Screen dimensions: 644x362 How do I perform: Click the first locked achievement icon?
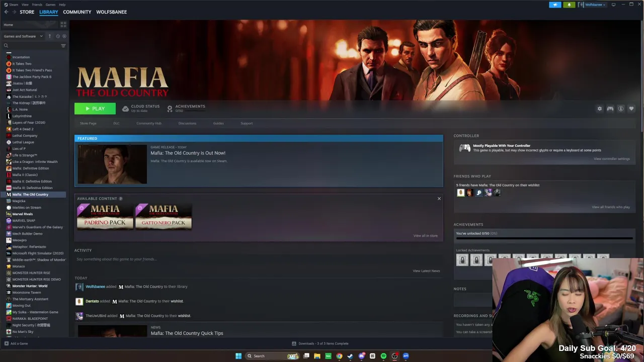(x=462, y=260)
